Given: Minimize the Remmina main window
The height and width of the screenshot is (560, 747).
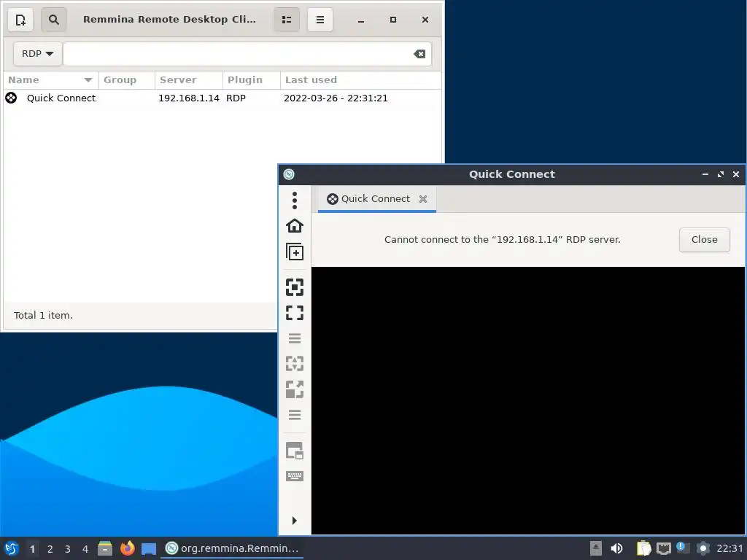Looking at the screenshot, I should point(361,20).
